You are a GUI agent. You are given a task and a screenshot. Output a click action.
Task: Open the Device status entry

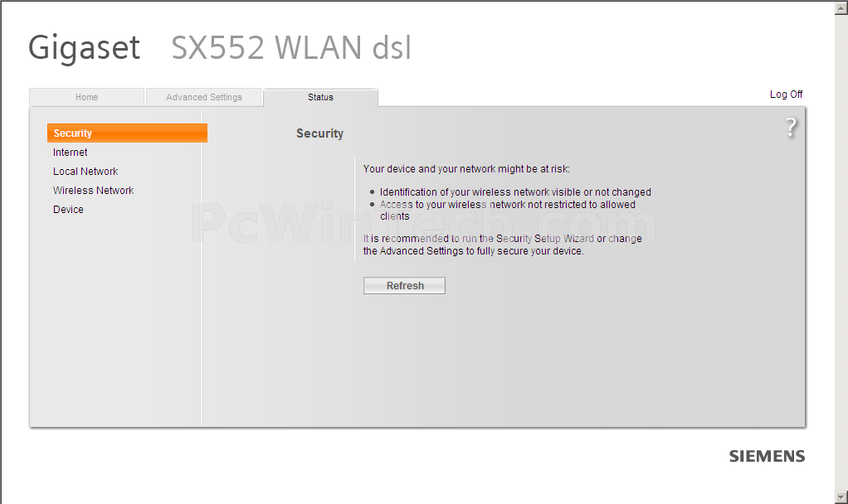(x=68, y=210)
